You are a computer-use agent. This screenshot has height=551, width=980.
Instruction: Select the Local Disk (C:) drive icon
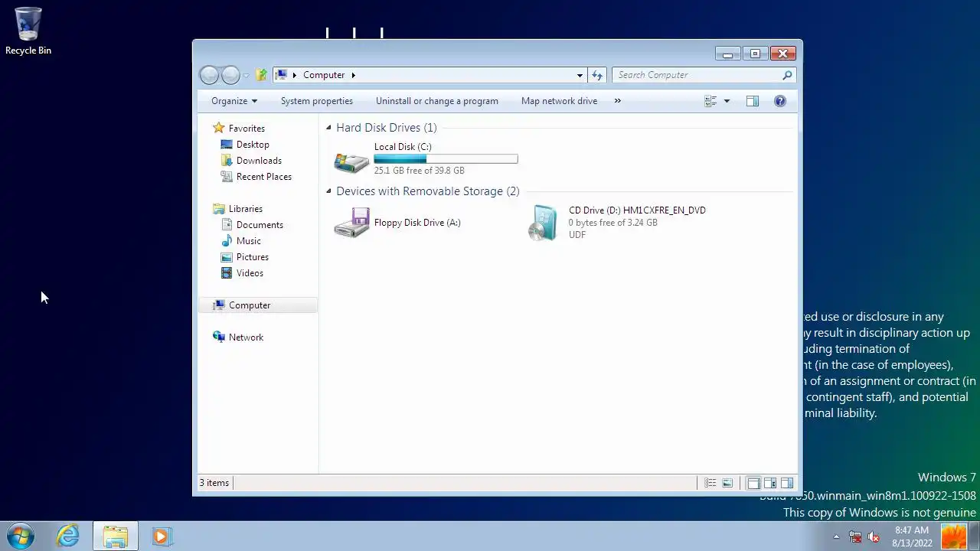tap(351, 161)
